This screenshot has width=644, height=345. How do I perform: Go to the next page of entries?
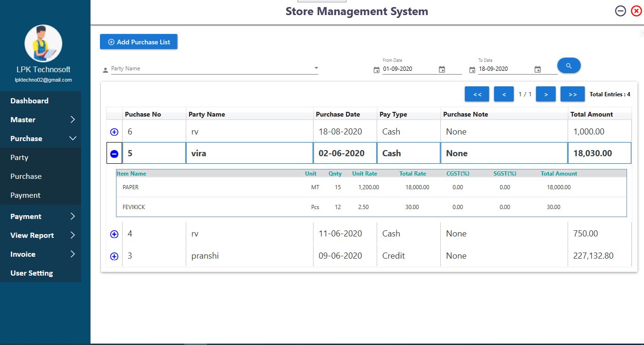pyautogui.click(x=545, y=94)
